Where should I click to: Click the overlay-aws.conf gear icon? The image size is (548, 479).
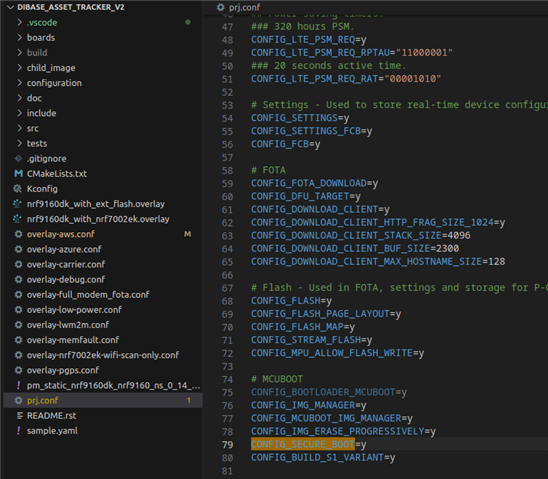tap(18, 234)
